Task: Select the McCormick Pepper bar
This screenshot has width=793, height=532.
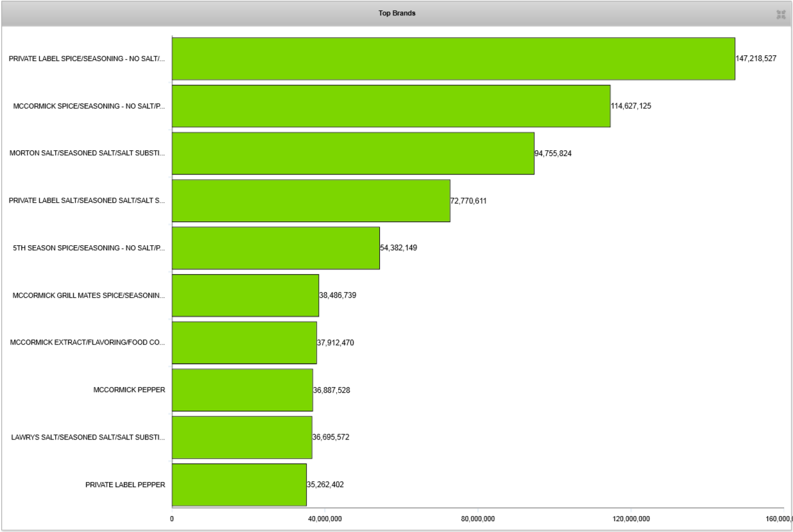Action: tap(242, 390)
